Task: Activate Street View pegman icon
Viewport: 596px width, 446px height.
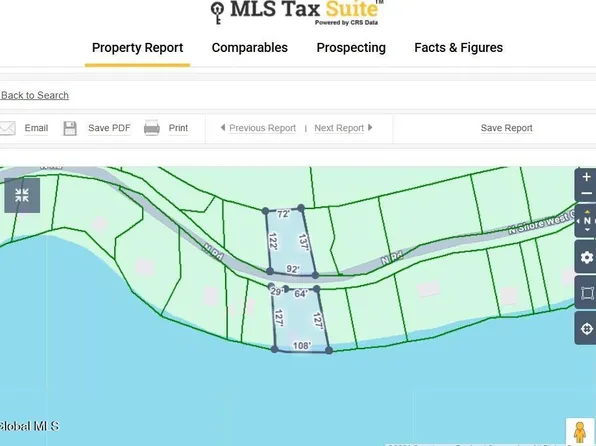Action: pyautogui.click(x=580, y=432)
